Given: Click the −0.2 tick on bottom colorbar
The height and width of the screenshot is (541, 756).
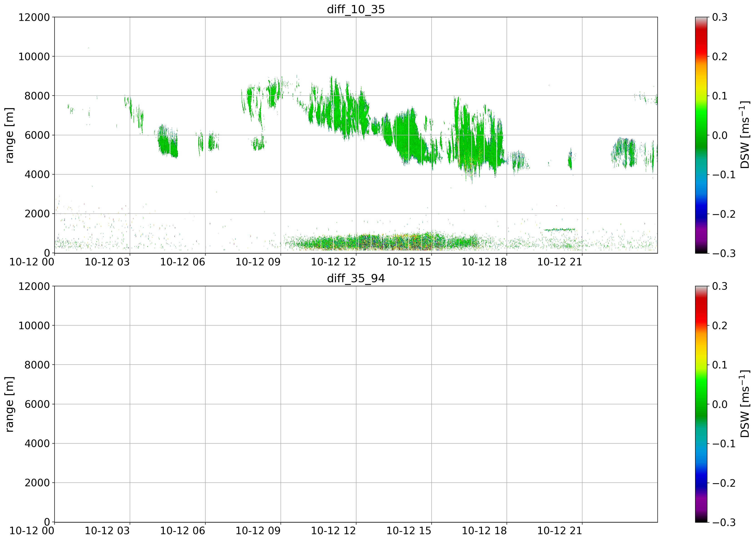Looking at the screenshot, I should tap(724, 483).
